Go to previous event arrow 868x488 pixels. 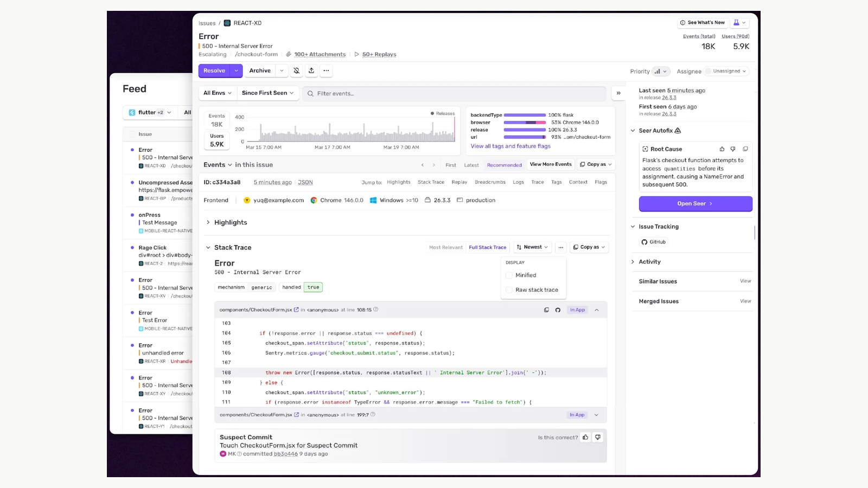pyautogui.click(x=423, y=165)
